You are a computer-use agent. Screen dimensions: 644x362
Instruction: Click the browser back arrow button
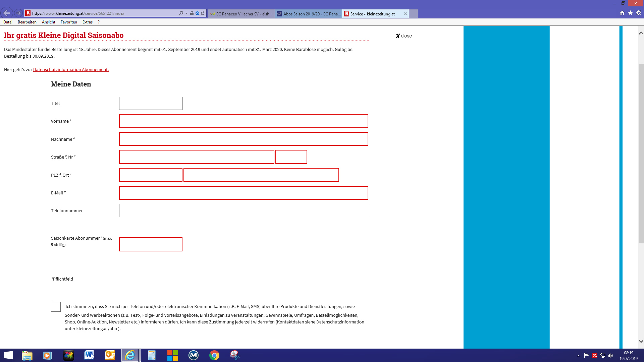(7, 13)
